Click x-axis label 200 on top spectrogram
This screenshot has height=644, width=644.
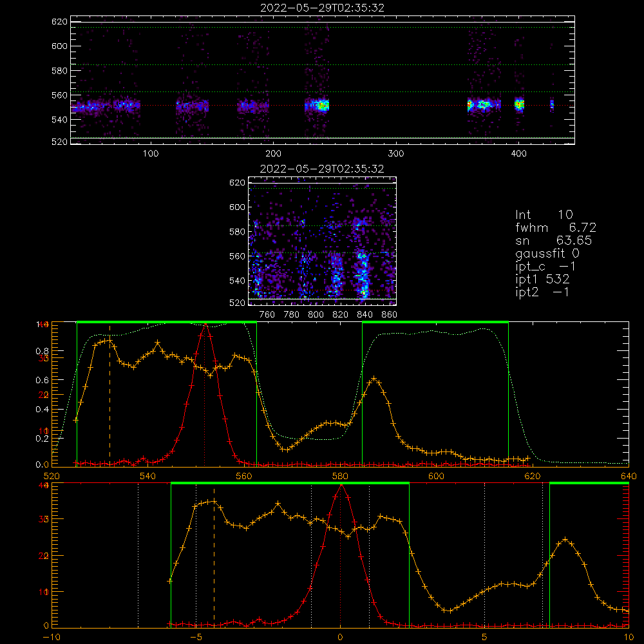273,154
